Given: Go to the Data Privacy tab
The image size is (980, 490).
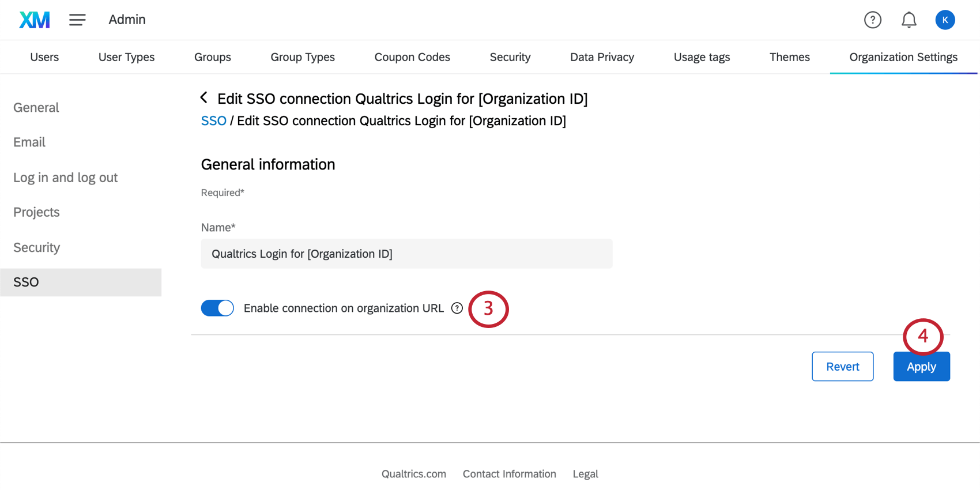Looking at the screenshot, I should coord(602,57).
